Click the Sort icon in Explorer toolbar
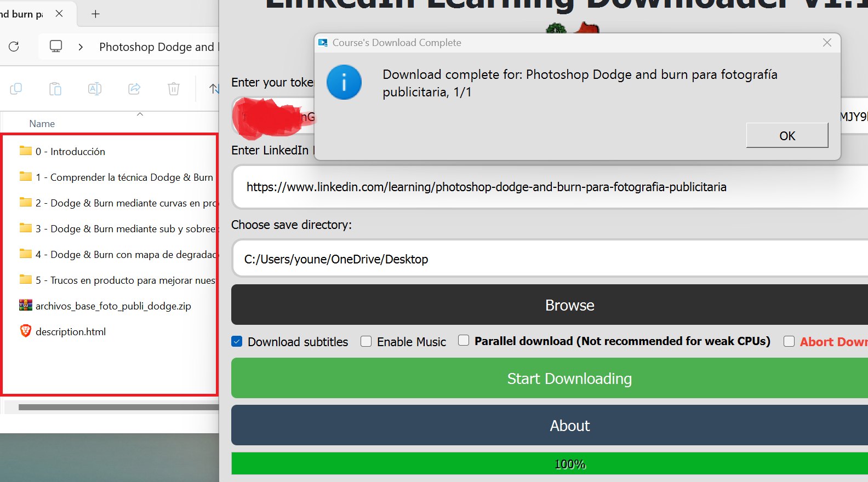This screenshot has width=868, height=482. coord(214,88)
